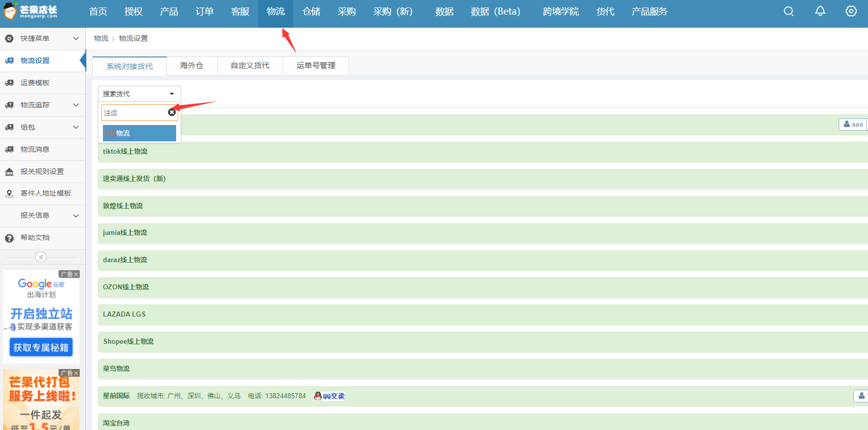The image size is (868, 430).
Task: Expand the 快捷菜单 chevron
Action: [x=76, y=38]
